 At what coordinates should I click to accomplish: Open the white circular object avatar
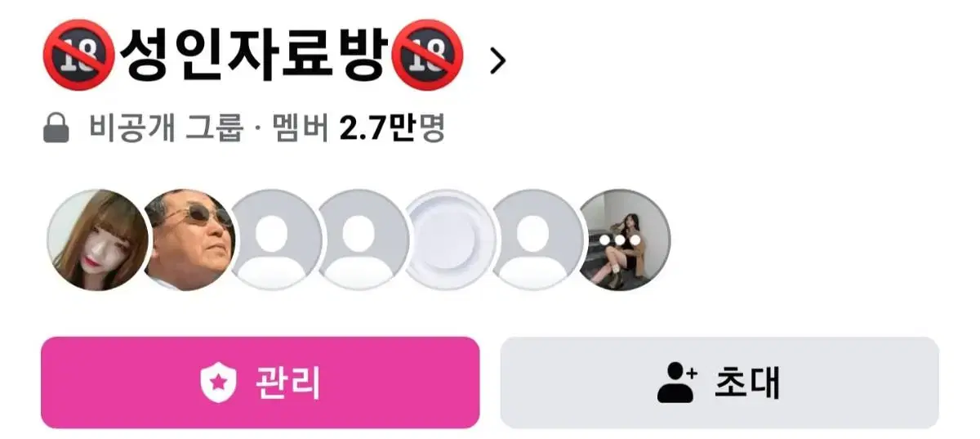[451, 240]
